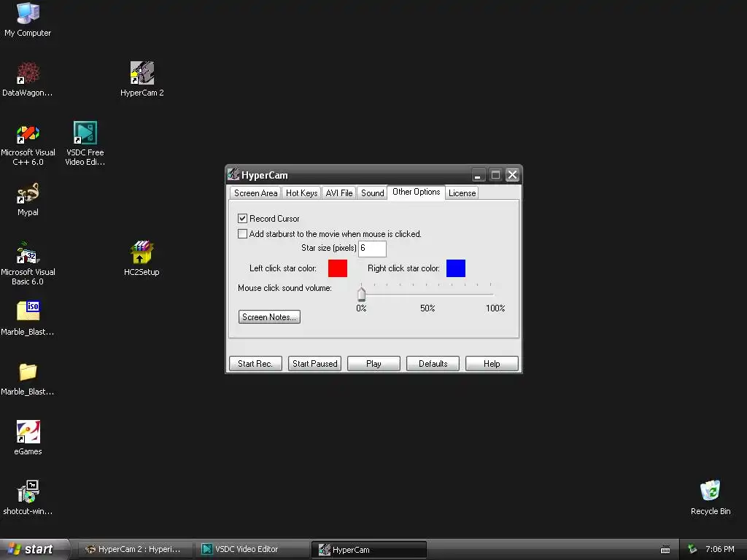Open Help in HyperCam
747x560 pixels.
[492, 363]
